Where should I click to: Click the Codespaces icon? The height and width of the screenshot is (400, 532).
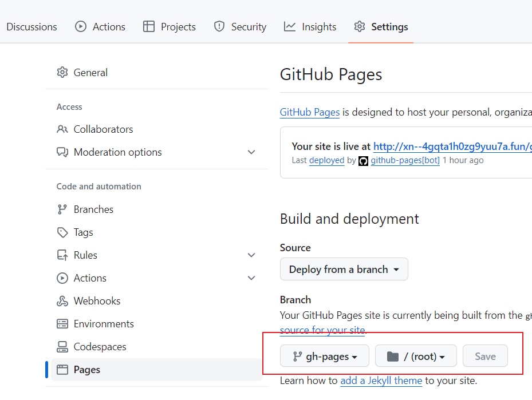(62, 347)
